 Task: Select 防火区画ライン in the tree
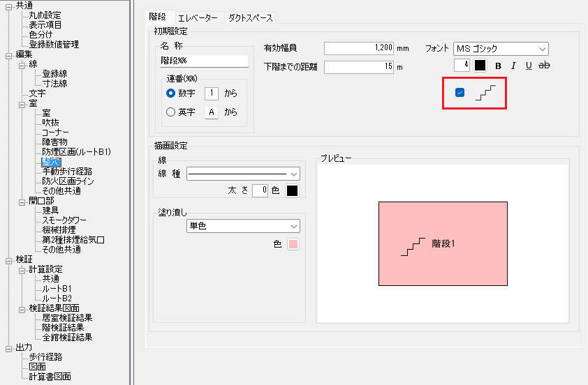(68, 181)
